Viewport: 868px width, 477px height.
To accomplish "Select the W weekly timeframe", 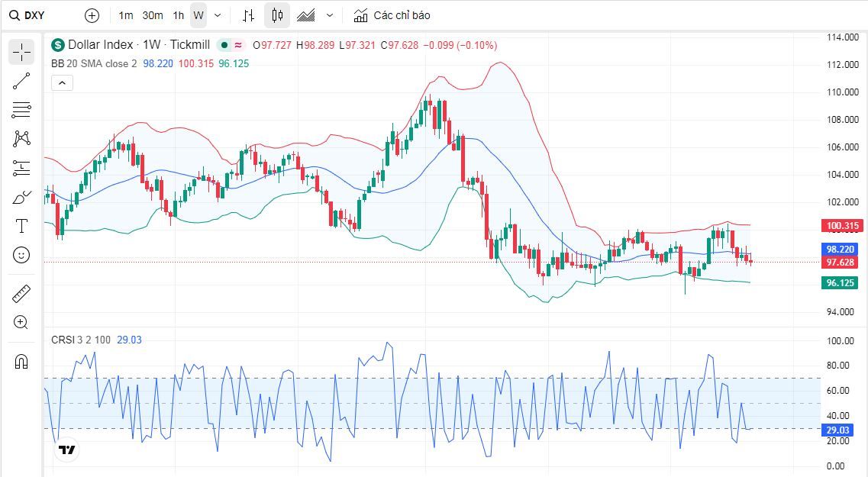I will point(198,15).
